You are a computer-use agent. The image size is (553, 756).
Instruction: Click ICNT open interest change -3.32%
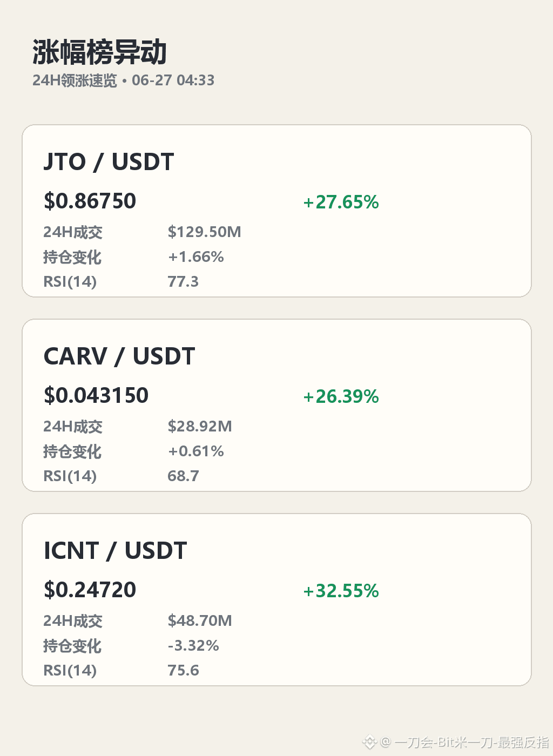click(x=193, y=646)
